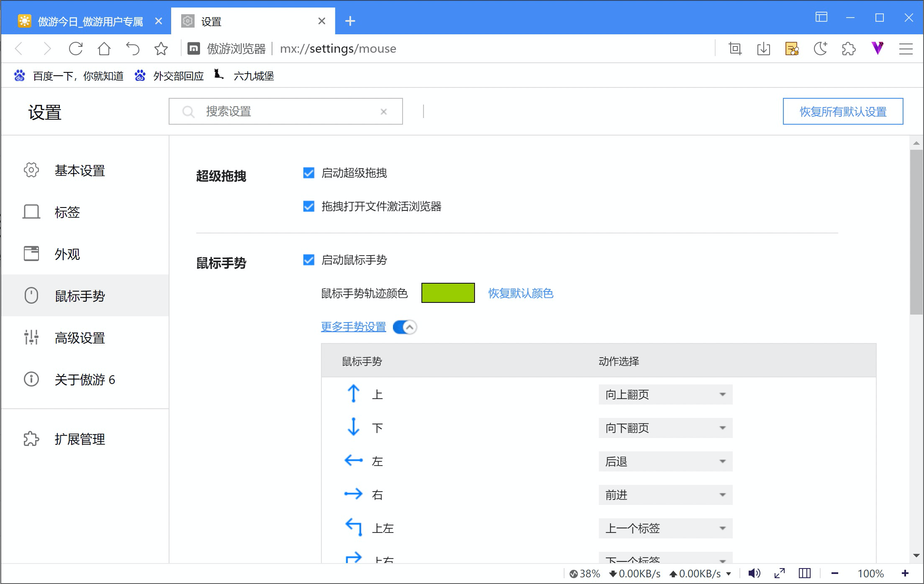Disable 启动鼠标手势 checkbox
924x584 pixels.
[309, 260]
